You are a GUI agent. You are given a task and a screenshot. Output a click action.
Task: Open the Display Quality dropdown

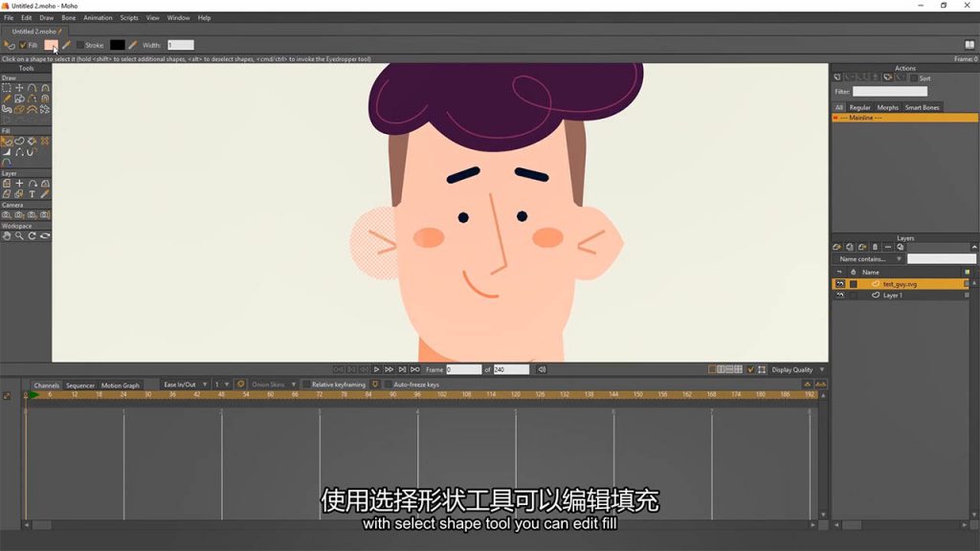point(798,369)
